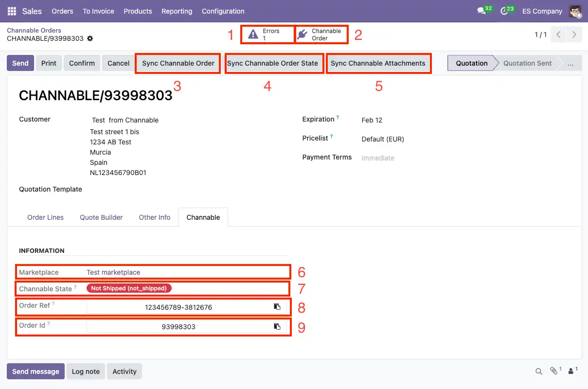Copy the Order Id using its copy icon

coord(278,326)
